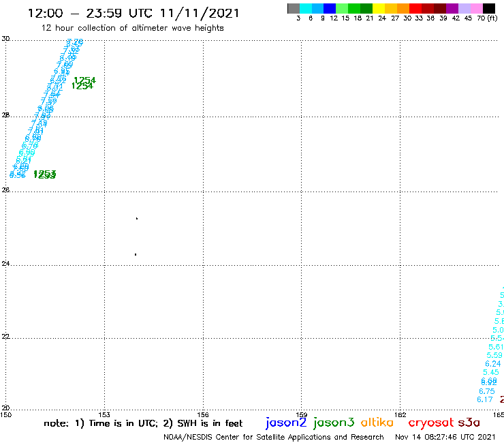Click the 153 longitude axis label
Screen dimensions: 504x443
point(104,414)
